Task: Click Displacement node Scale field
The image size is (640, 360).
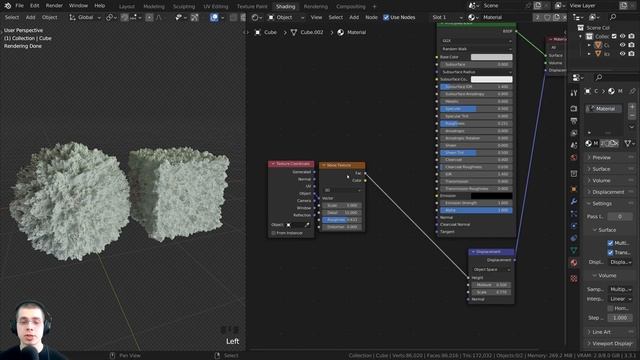Action: pos(491,292)
